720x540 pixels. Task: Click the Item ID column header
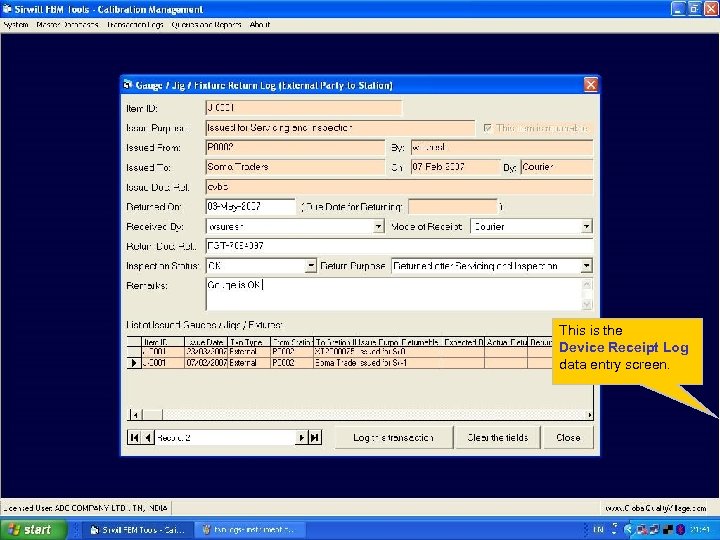point(163,342)
